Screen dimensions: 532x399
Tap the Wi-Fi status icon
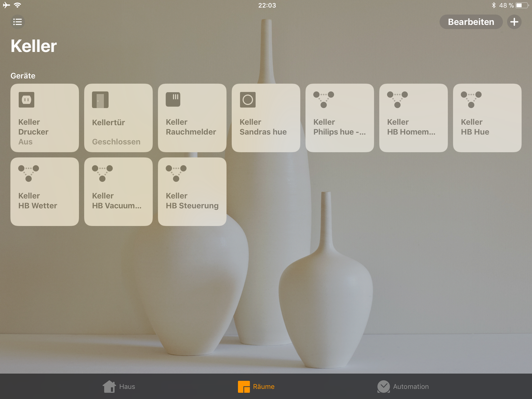tap(17, 5)
